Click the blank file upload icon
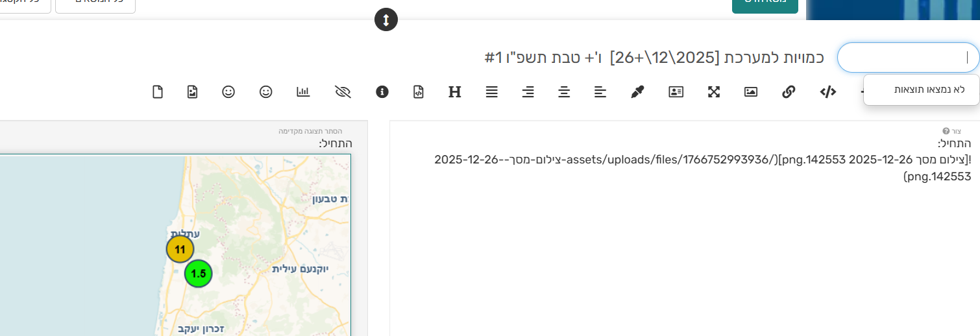Viewport: 980px width, 336px height. (157, 91)
